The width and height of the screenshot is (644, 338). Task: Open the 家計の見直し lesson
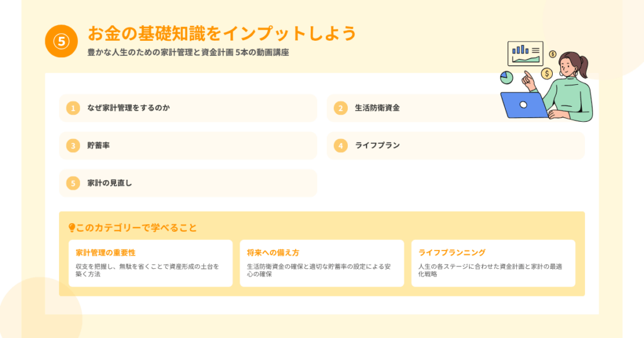pos(187,183)
